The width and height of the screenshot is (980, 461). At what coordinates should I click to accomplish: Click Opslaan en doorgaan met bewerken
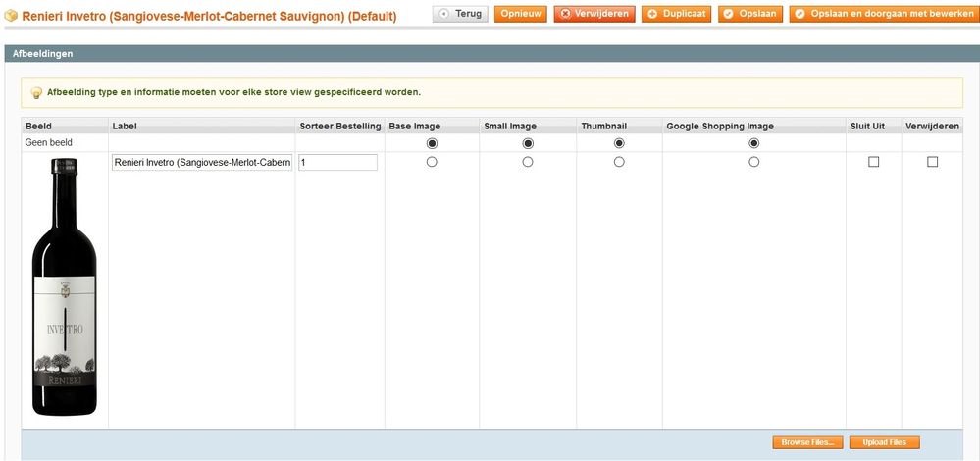[883, 14]
